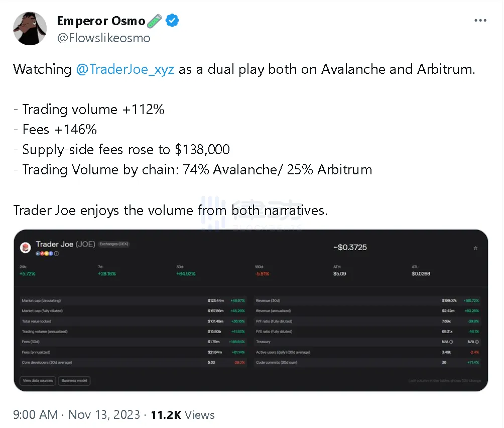
Task: Open the @Flowslikeosmo handle link
Action: click(103, 38)
